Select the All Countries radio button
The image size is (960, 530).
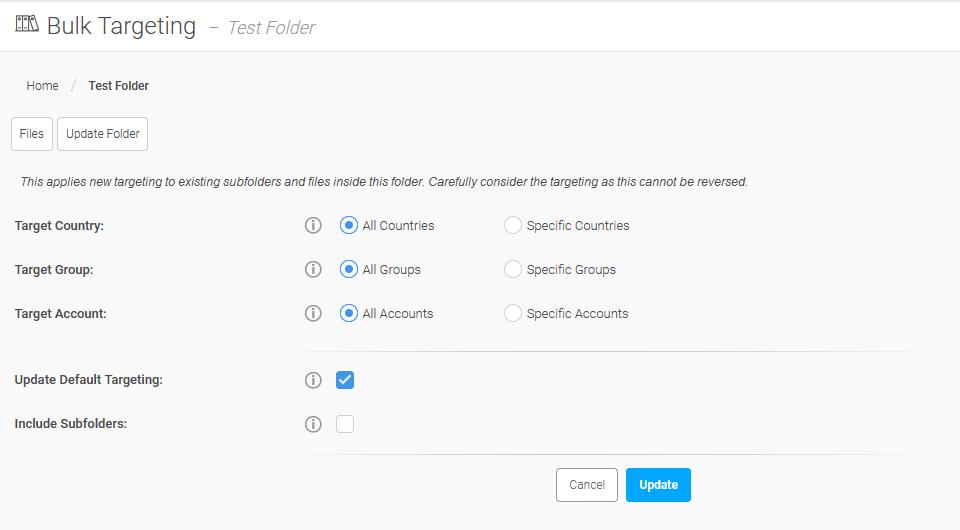point(348,225)
